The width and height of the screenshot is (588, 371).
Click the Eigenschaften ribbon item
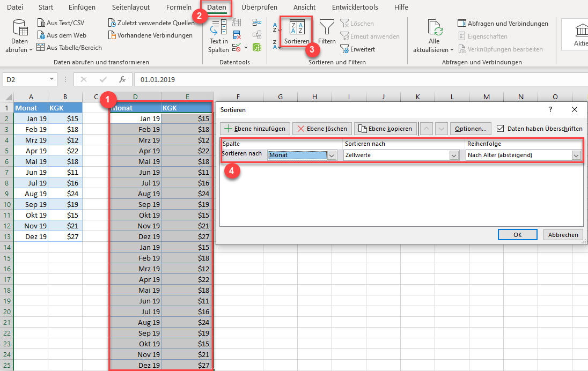(483, 36)
